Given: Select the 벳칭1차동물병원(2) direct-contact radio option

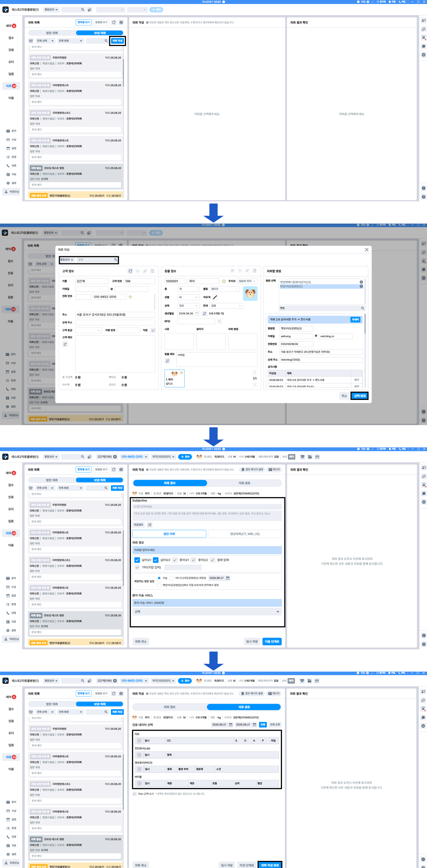Looking at the screenshot, I should [159, 585].
